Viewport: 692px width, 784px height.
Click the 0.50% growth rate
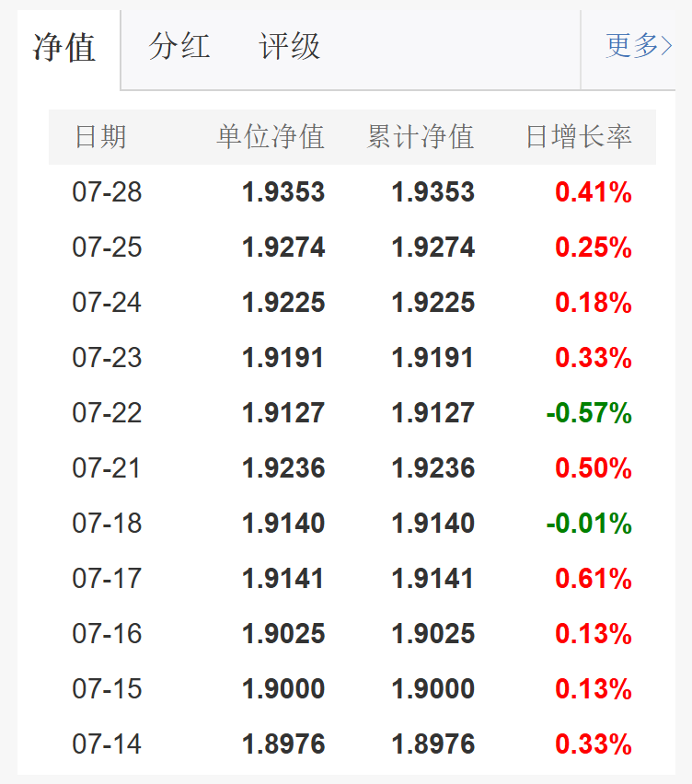(x=594, y=468)
